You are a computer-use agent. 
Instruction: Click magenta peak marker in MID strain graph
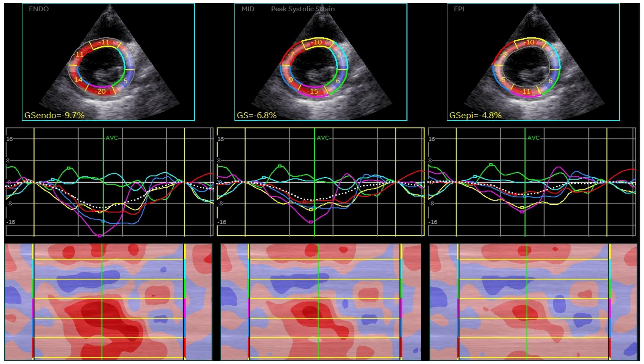[x=311, y=222]
